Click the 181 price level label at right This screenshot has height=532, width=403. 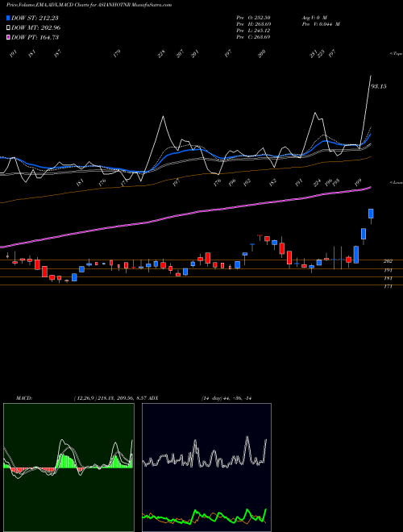[388, 278]
